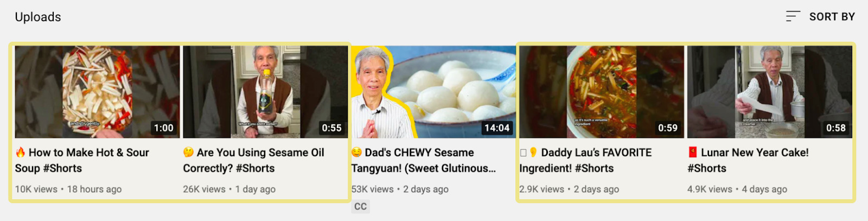The width and height of the screenshot is (868, 221).
Task: Click 'Are You Using Sesame Oil Correctly?' title
Action: click(x=253, y=160)
